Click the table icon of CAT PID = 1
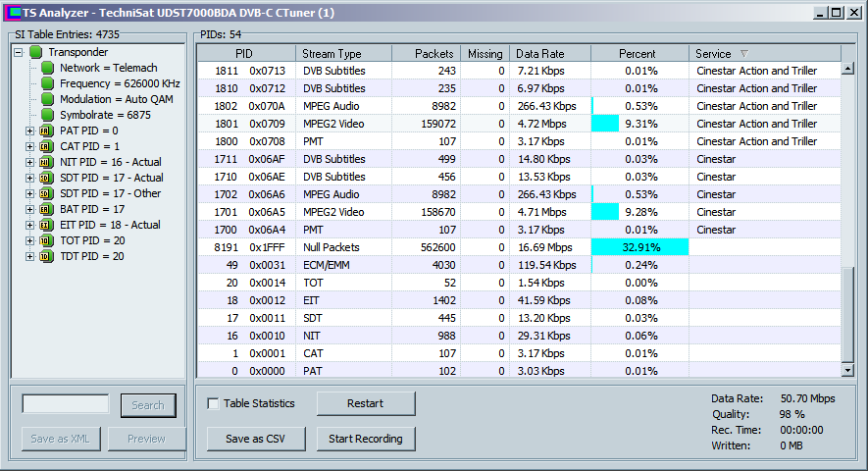 tap(46, 146)
